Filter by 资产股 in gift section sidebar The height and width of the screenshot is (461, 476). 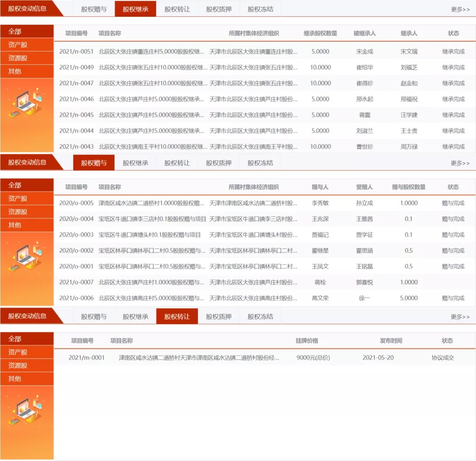tap(18, 199)
